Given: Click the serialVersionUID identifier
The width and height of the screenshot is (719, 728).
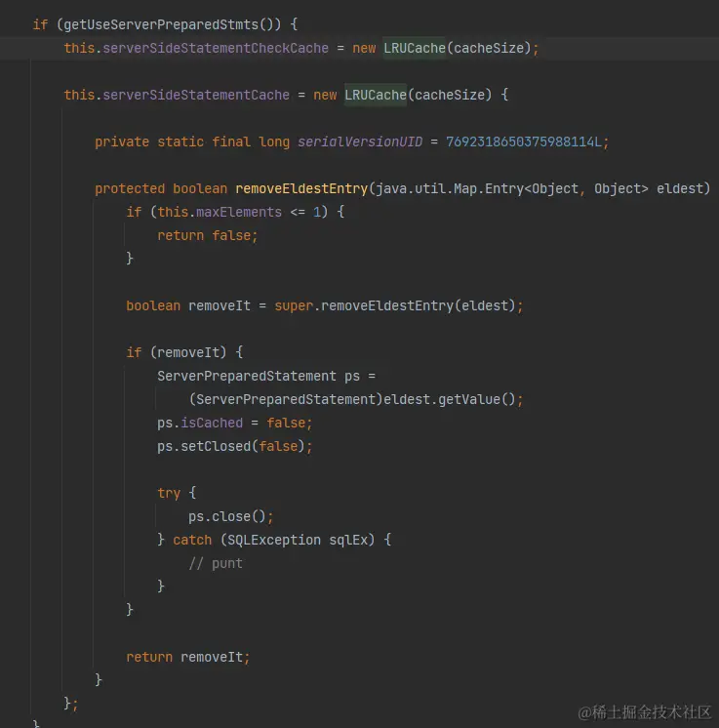Looking at the screenshot, I should pyautogui.click(x=360, y=142).
